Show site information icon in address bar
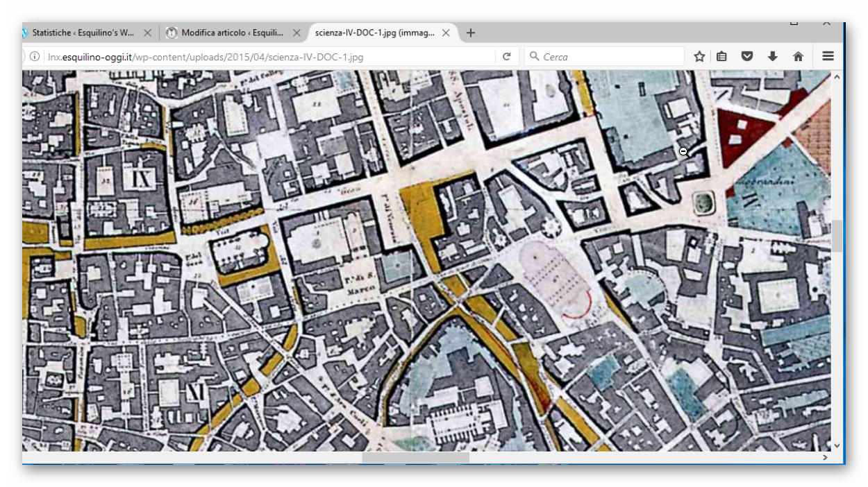Image resolution: width=868 pixels, height=487 pixels. click(34, 57)
